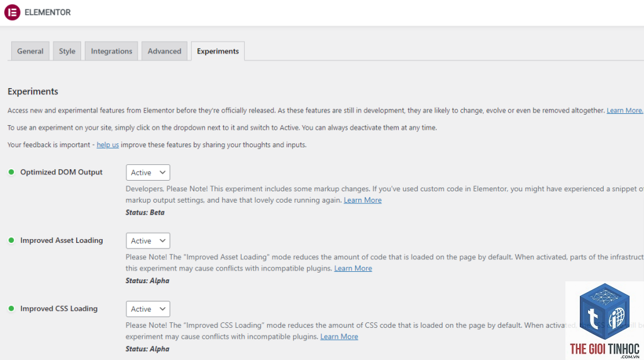This screenshot has width=644, height=360.
Task: Switch to the Style tab
Action: [67, 51]
